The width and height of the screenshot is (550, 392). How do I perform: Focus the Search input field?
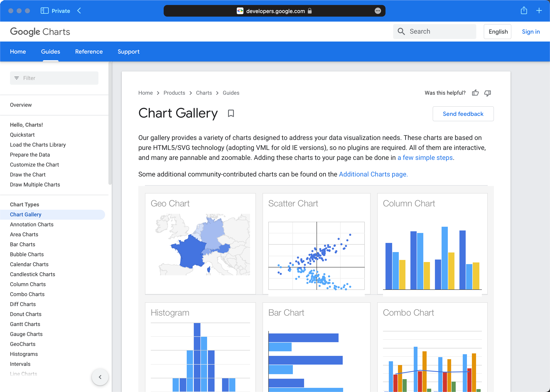(x=435, y=31)
